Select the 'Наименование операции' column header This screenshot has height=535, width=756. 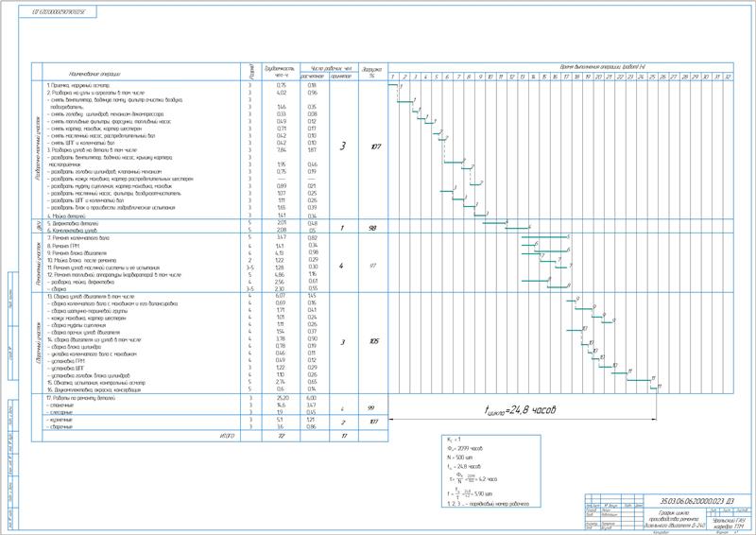click(95, 74)
